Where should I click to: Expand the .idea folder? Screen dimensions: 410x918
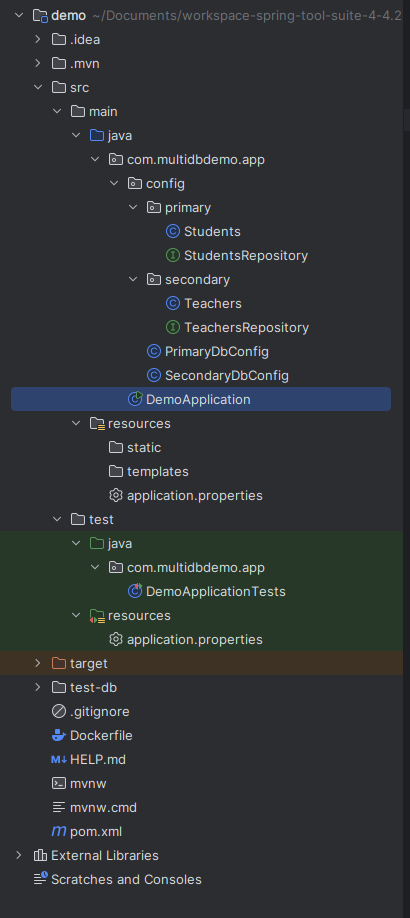(x=38, y=39)
